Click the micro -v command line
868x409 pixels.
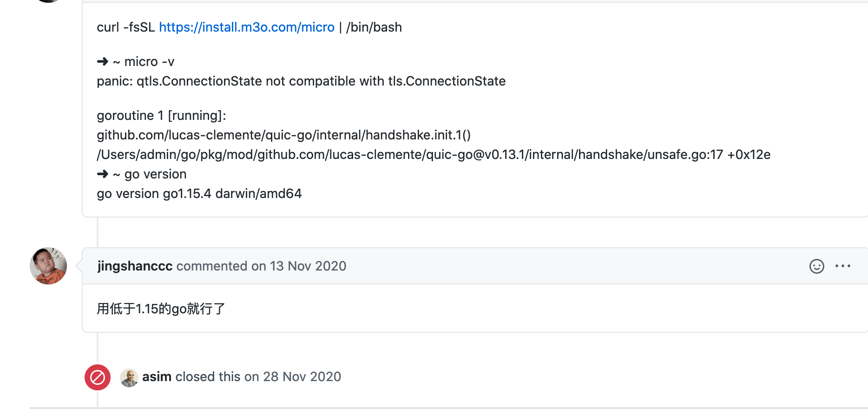(136, 62)
